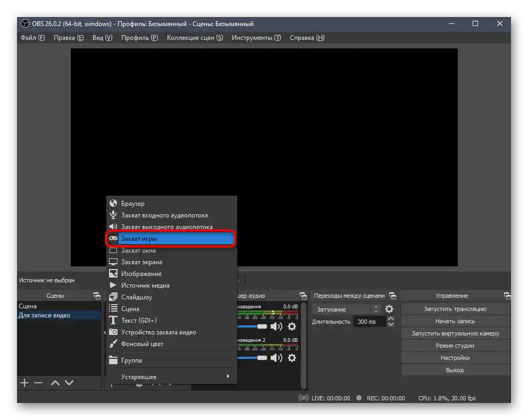This screenshot has height=420, width=528.
Task: Open the Инструменты menu
Action: pyautogui.click(x=256, y=38)
